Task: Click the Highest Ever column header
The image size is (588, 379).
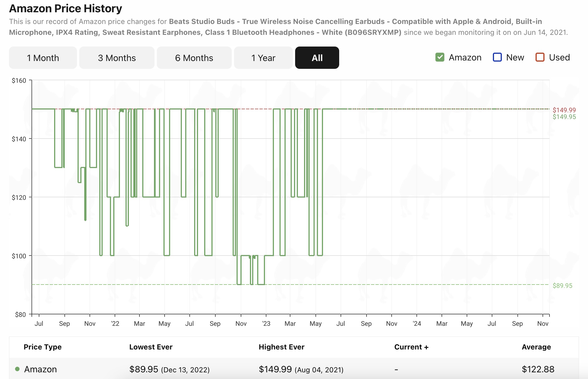Action: 281,347
